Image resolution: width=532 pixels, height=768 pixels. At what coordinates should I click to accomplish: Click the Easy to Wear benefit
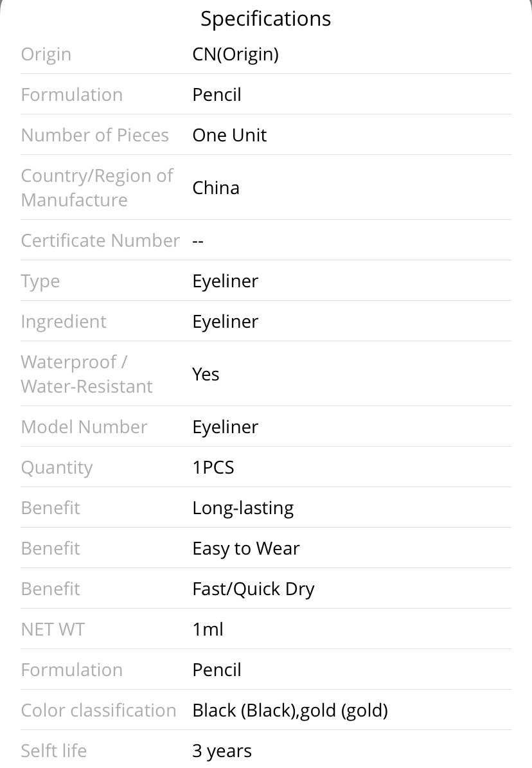pyautogui.click(x=246, y=549)
